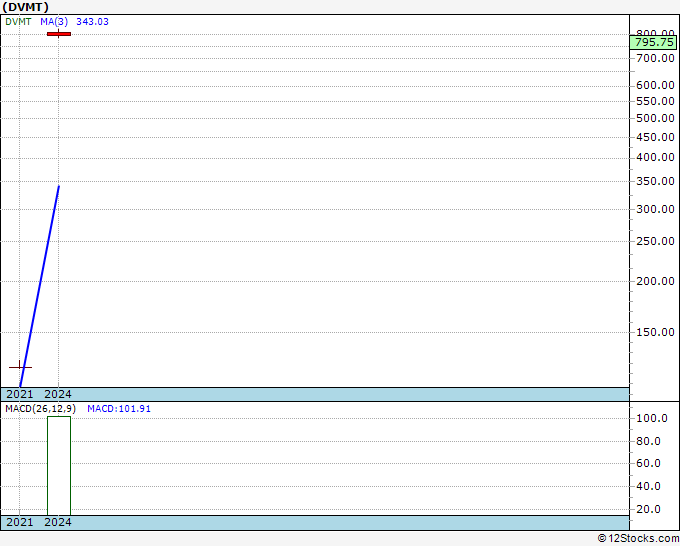Image resolution: width=680 pixels, height=546 pixels.
Task: Click the green 795.75 current price tag
Action: pos(653,41)
